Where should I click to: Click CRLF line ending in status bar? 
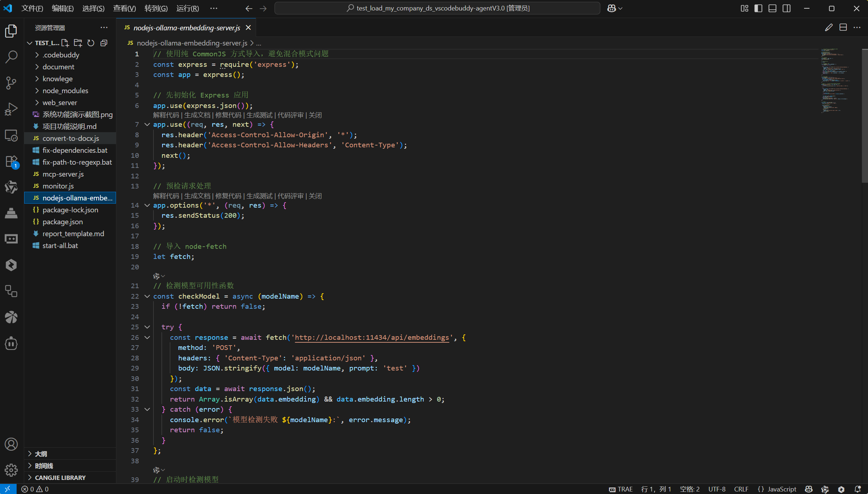click(741, 489)
